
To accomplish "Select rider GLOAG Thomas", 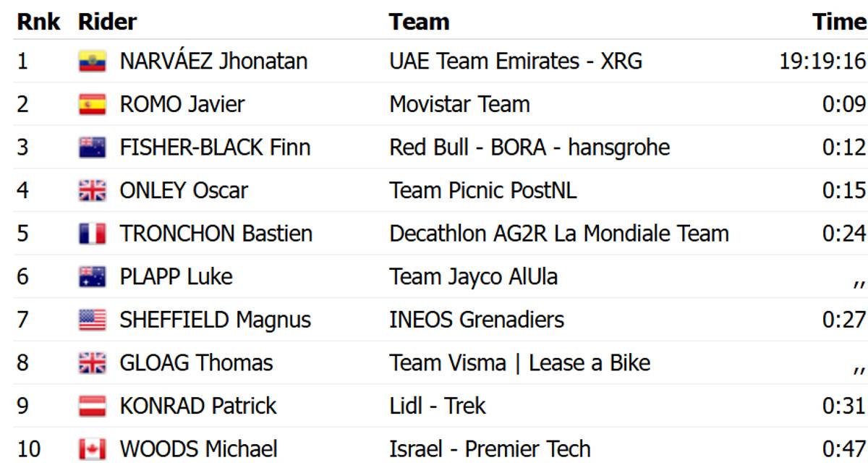I will tap(196, 363).
